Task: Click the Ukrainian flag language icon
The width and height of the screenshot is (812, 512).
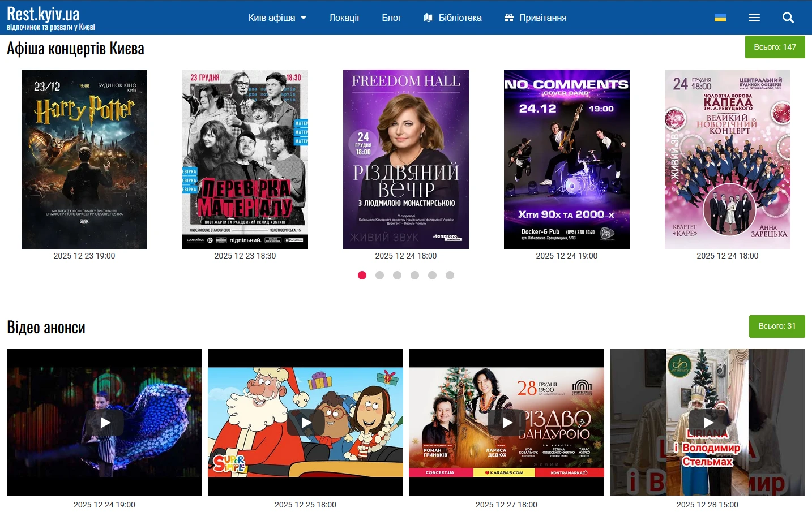Action: (720, 18)
